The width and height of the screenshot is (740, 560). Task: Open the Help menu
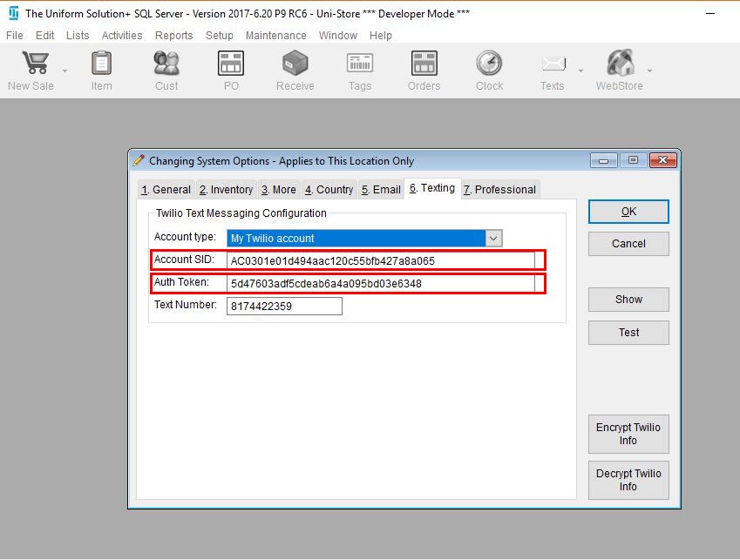[x=380, y=36]
